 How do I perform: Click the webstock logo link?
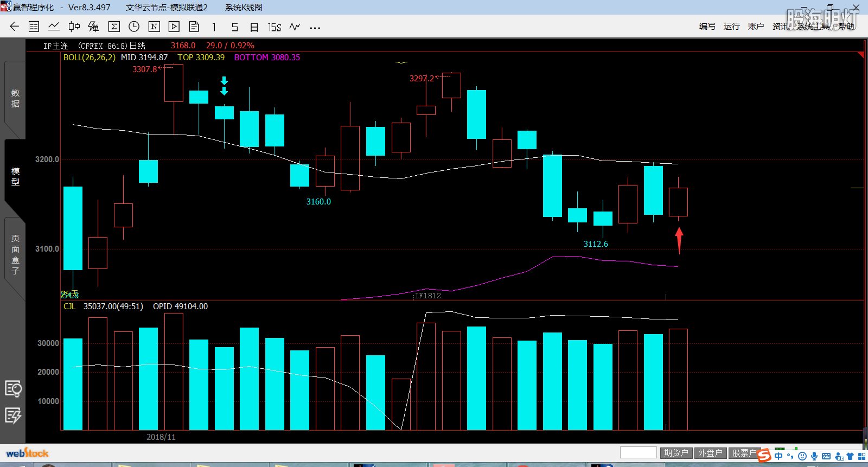point(27,453)
